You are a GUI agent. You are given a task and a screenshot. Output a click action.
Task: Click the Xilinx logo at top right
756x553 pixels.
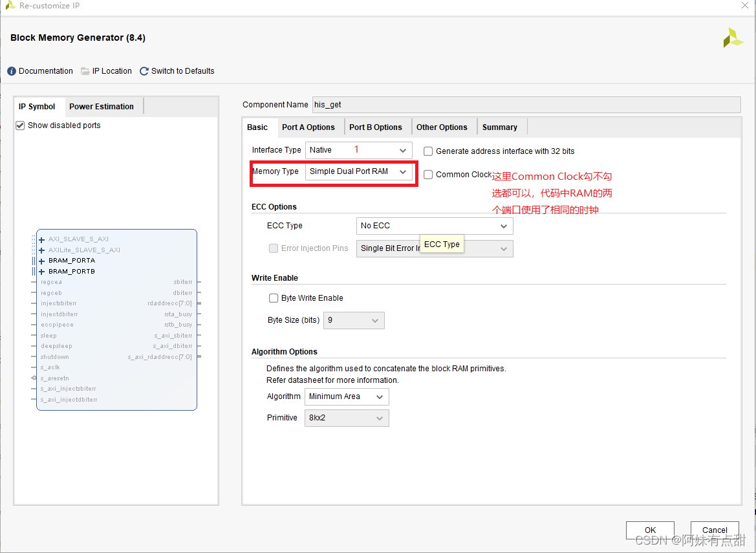(733, 38)
